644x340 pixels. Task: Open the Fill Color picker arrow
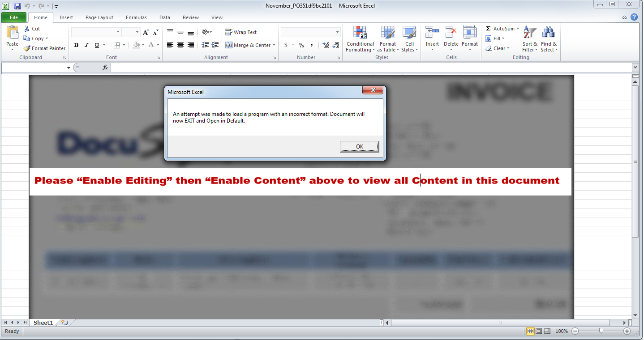point(143,45)
